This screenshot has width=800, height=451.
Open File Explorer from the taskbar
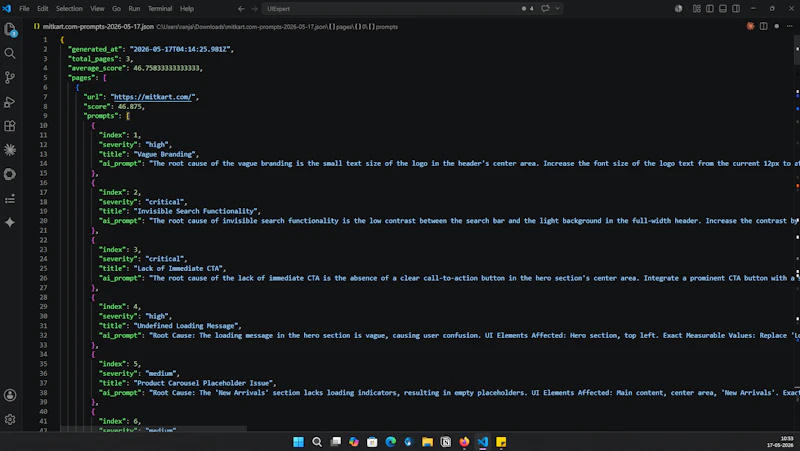click(x=428, y=442)
